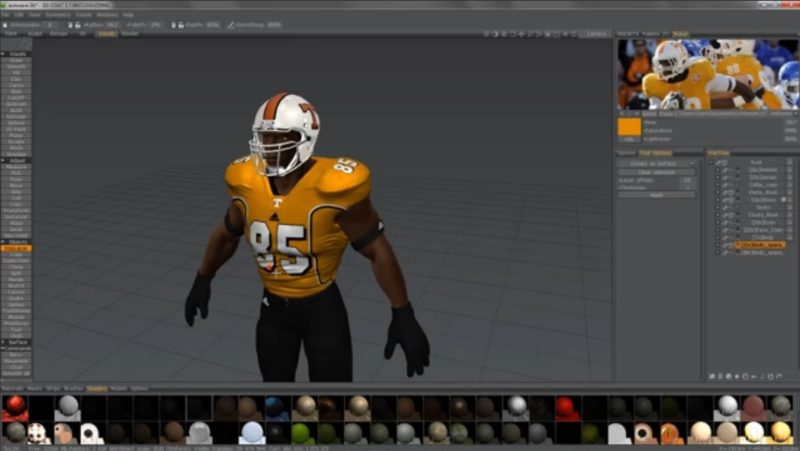Open the Windows menu
The height and width of the screenshot is (451, 800).
(x=107, y=15)
